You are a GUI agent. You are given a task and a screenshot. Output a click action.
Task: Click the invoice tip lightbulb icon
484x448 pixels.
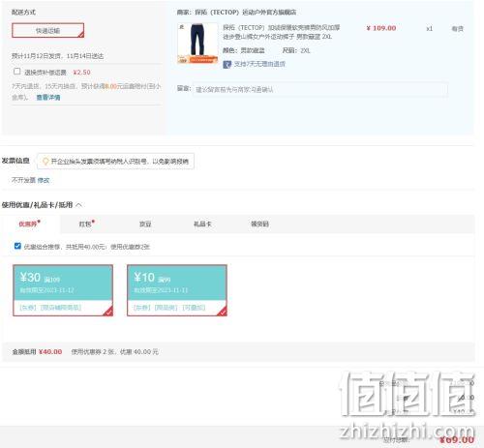point(45,161)
